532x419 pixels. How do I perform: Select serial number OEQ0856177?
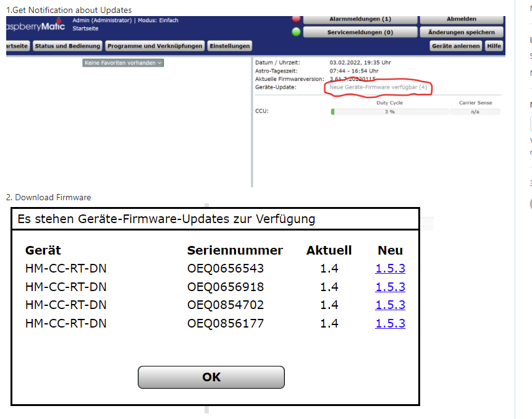click(x=226, y=323)
